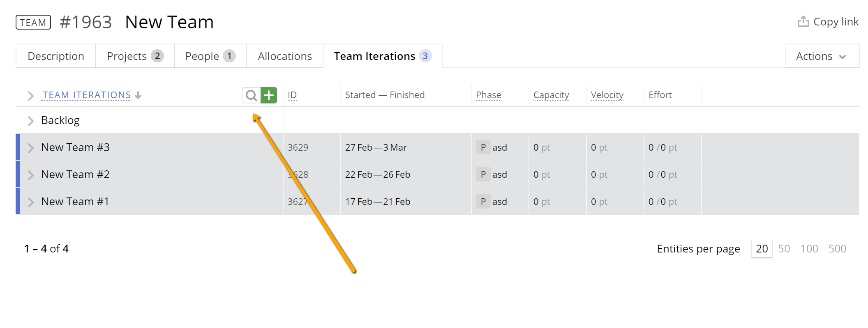Click the P phase badge for New Team #1
868x328 pixels.
[483, 202]
